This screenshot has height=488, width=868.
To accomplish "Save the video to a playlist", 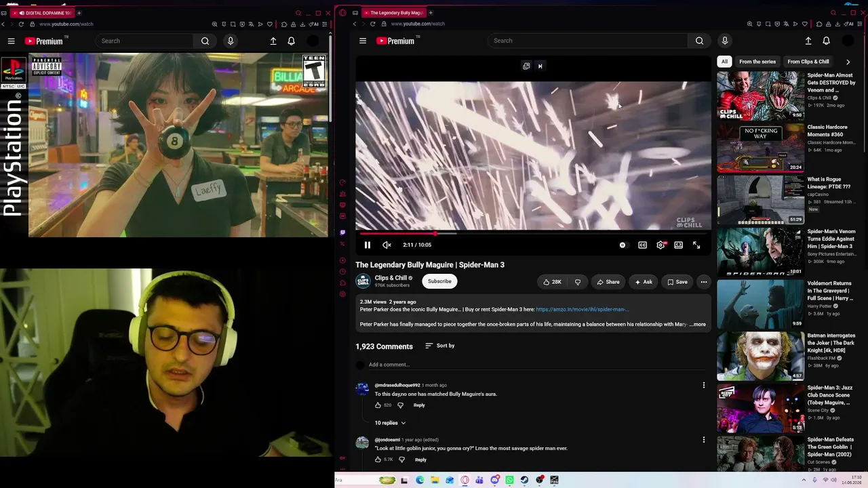I will (x=677, y=282).
